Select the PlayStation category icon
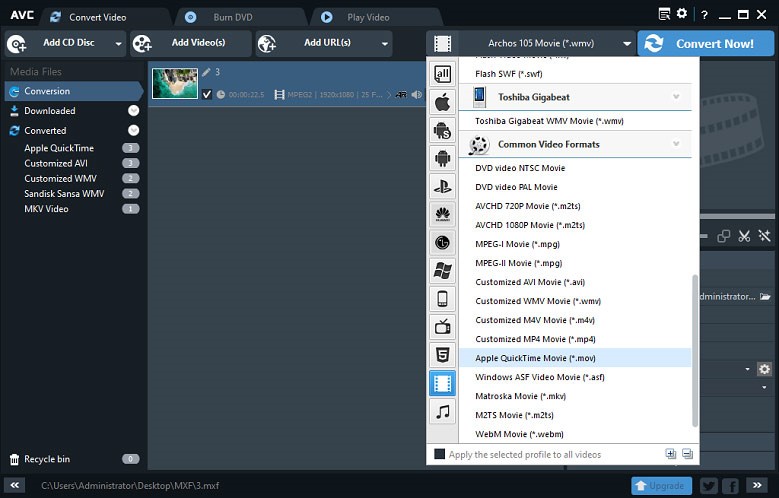Viewport: 779px width, 498px height. 442,186
